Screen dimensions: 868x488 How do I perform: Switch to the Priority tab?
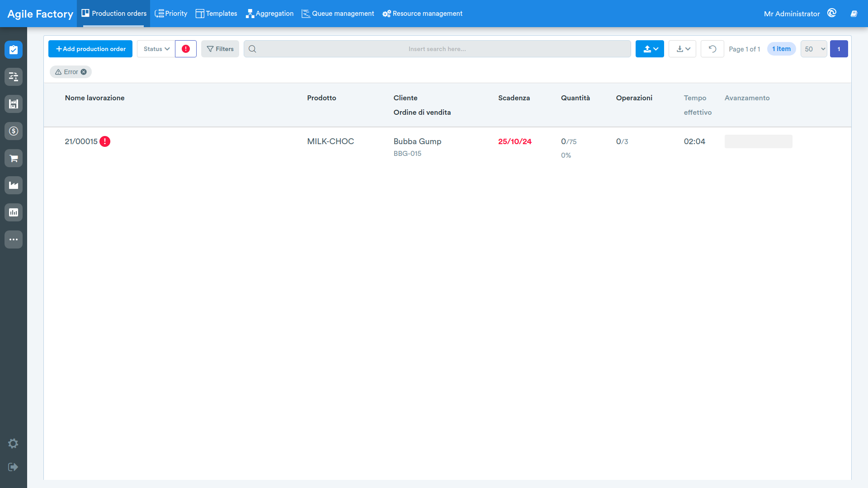coord(171,14)
